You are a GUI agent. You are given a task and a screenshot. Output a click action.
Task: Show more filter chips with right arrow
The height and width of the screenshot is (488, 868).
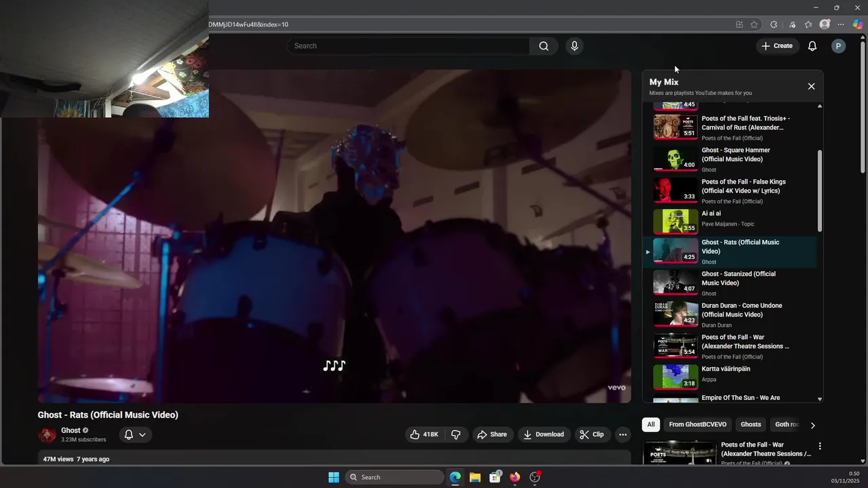(812, 425)
